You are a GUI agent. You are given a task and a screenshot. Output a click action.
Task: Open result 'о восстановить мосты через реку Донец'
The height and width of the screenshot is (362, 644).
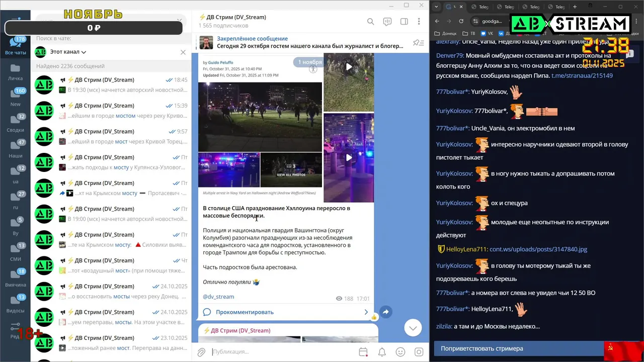pyautogui.click(x=111, y=291)
